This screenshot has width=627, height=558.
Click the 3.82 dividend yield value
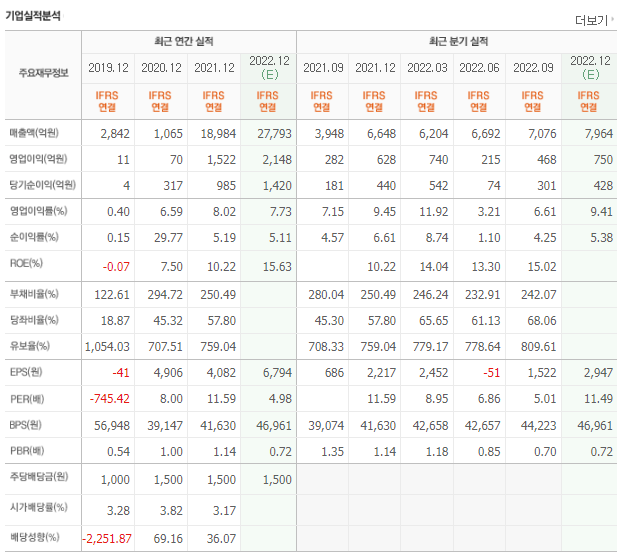pos(171,511)
